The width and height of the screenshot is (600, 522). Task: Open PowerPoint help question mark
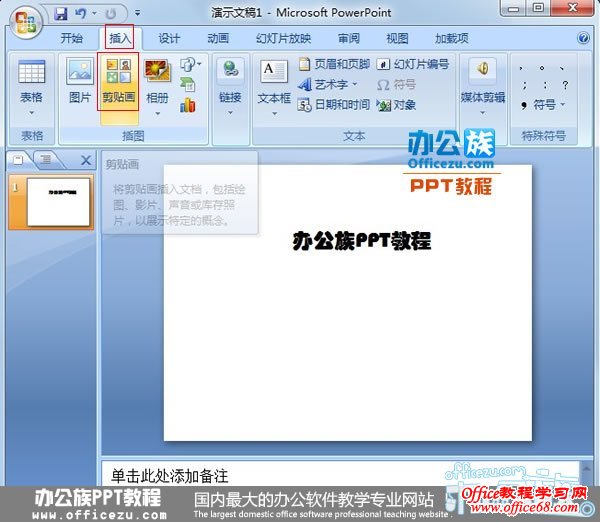click(583, 39)
